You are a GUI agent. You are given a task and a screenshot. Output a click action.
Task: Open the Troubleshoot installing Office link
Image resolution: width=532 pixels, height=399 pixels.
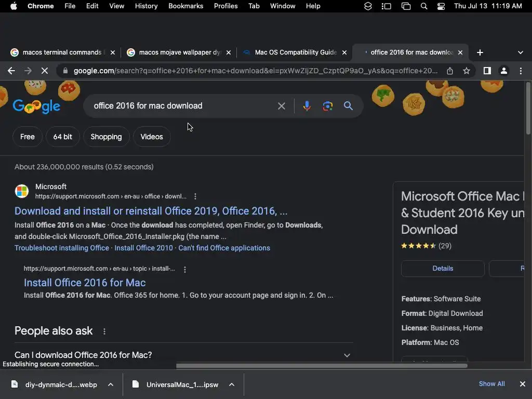(x=62, y=248)
